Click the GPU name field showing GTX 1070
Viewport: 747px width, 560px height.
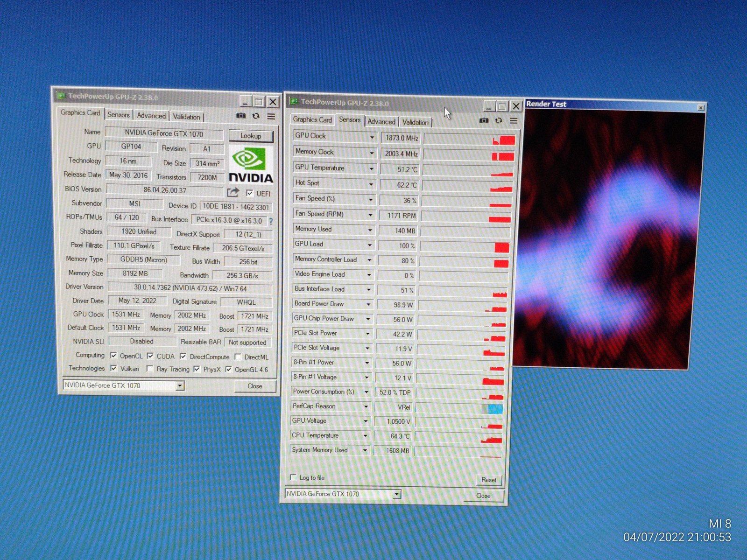[x=164, y=133]
